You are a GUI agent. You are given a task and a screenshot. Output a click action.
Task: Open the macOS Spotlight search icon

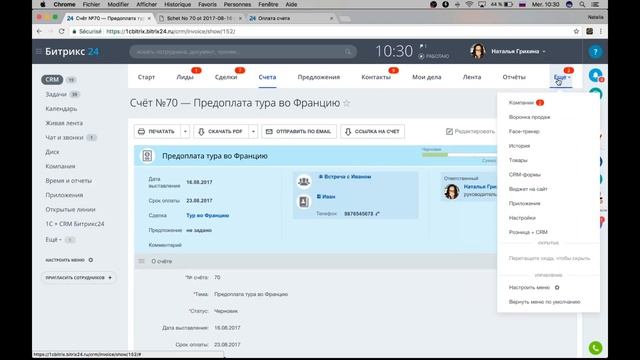tap(582, 4)
